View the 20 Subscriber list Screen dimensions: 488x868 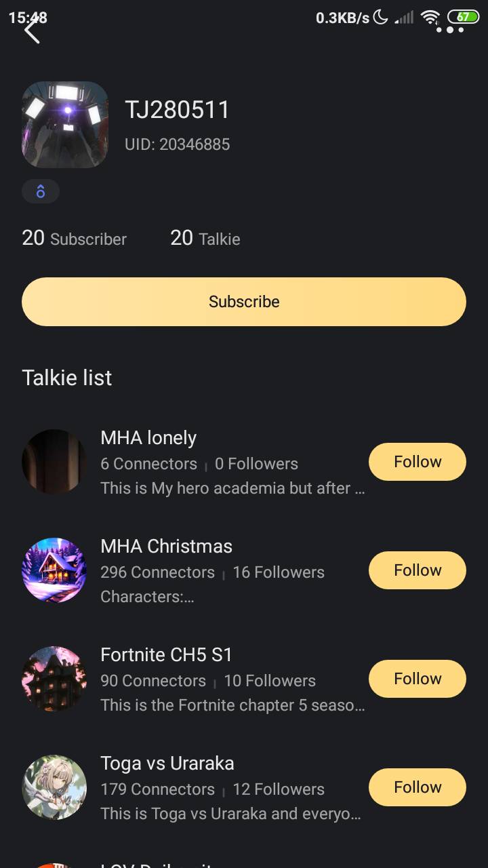[x=75, y=239]
